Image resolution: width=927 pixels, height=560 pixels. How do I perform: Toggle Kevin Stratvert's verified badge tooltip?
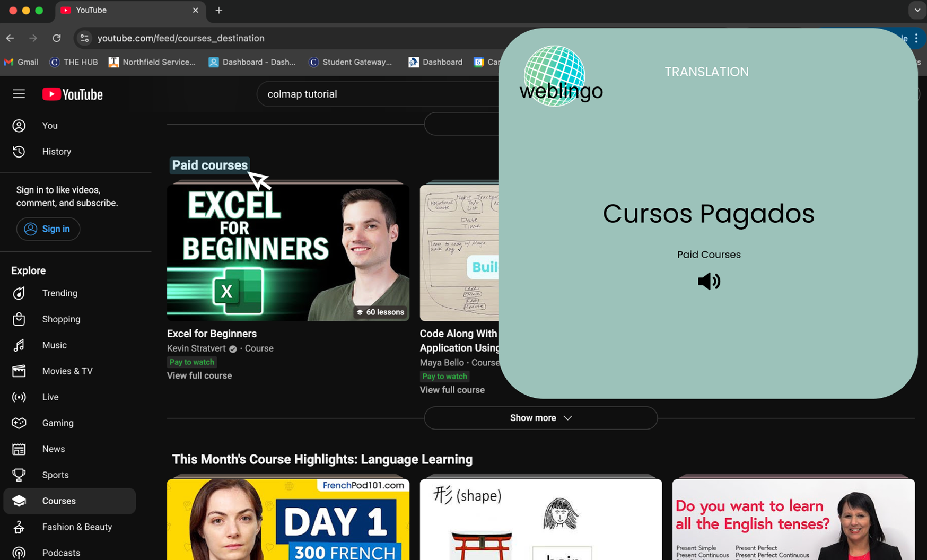pyautogui.click(x=232, y=349)
